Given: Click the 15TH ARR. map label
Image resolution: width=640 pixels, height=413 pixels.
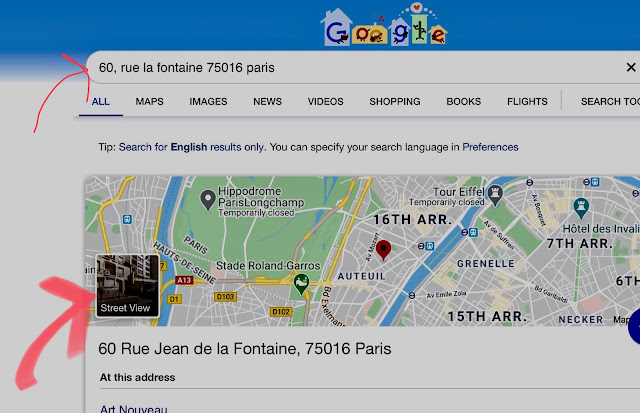Looking at the screenshot, I should [487, 316].
